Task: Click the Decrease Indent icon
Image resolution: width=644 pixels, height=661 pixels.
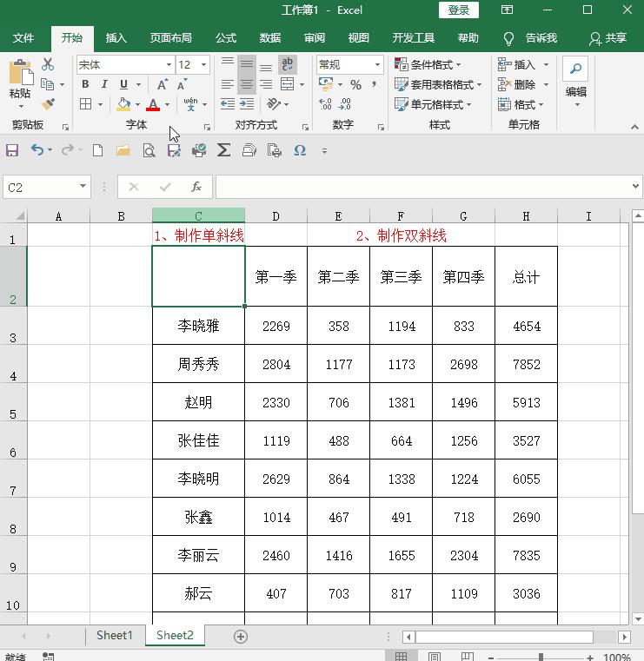Action: pyautogui.click(x=228, y=103)
